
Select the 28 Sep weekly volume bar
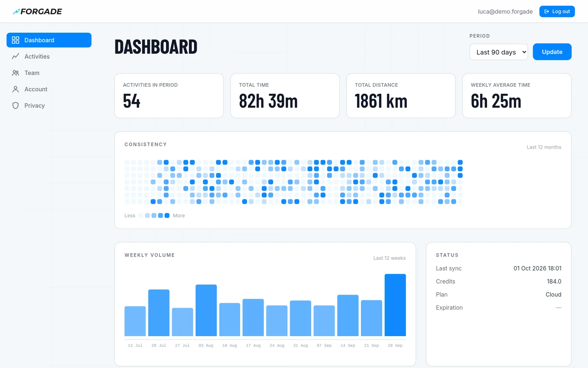pos(395,305)
